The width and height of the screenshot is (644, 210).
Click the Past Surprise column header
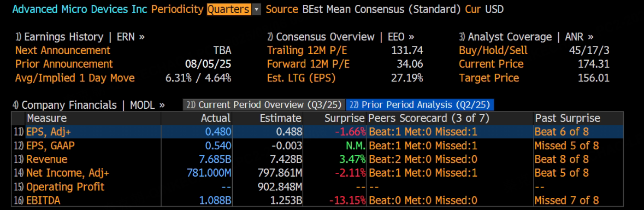[567, 118]
